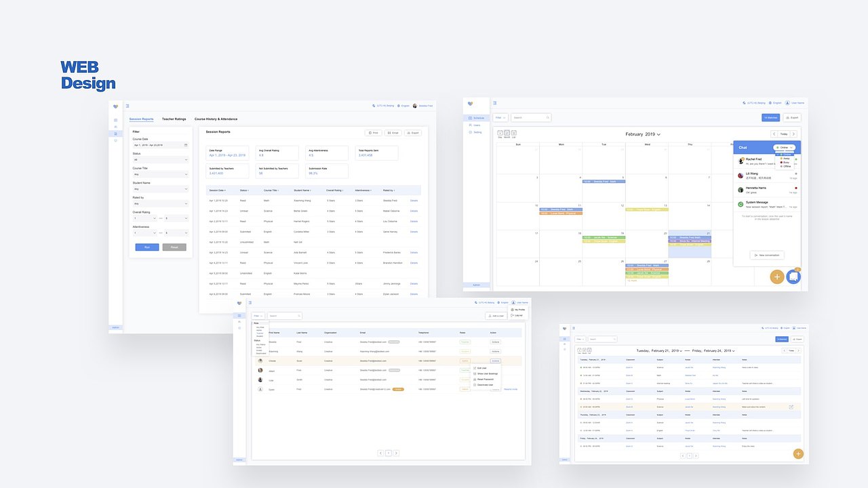
Task: Select the highlighted reports icon in the reports window sidebar
Action: pos(115,134)
